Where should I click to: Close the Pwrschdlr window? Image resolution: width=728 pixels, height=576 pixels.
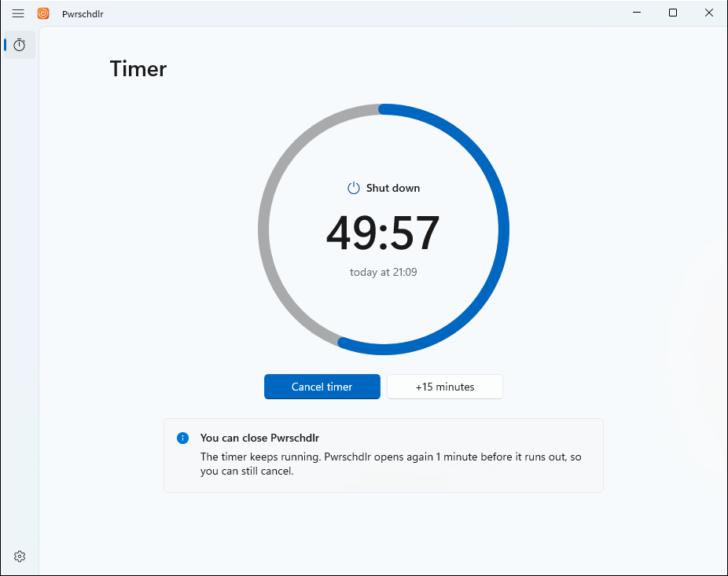click(709, 13)
